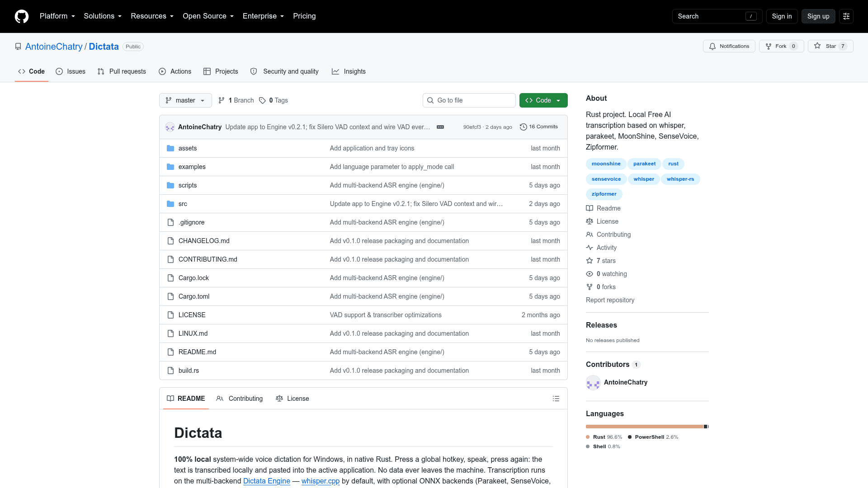The image size is (868, 488).
Task: Expand the Solutions menu
Action: [103, 16]
